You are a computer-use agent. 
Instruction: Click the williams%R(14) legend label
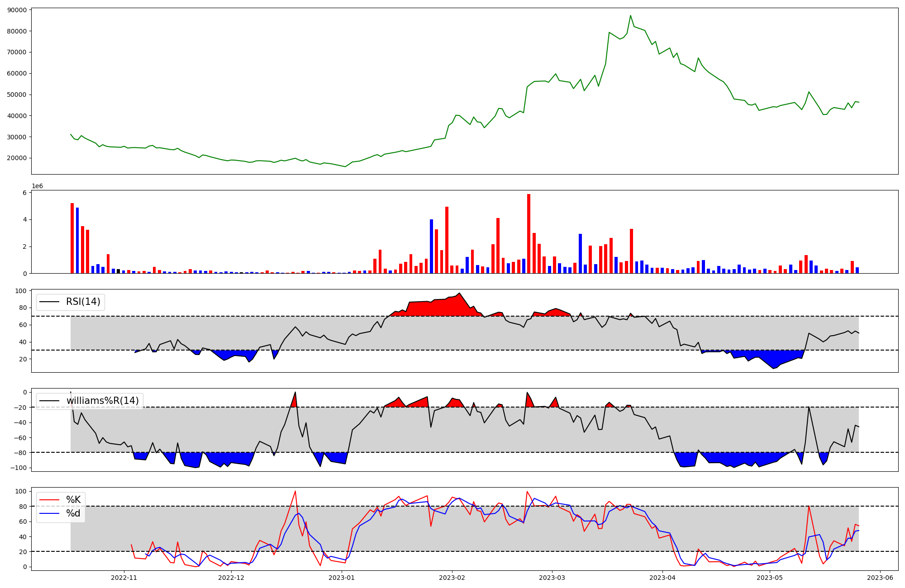tap(102, 401)
